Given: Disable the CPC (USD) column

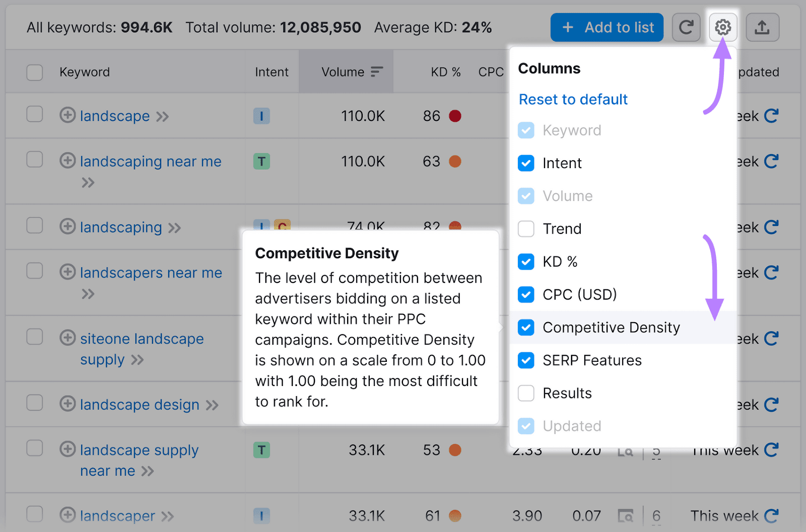Looking at the screenshot, I should pyautogui.click(x=525, y=294).
